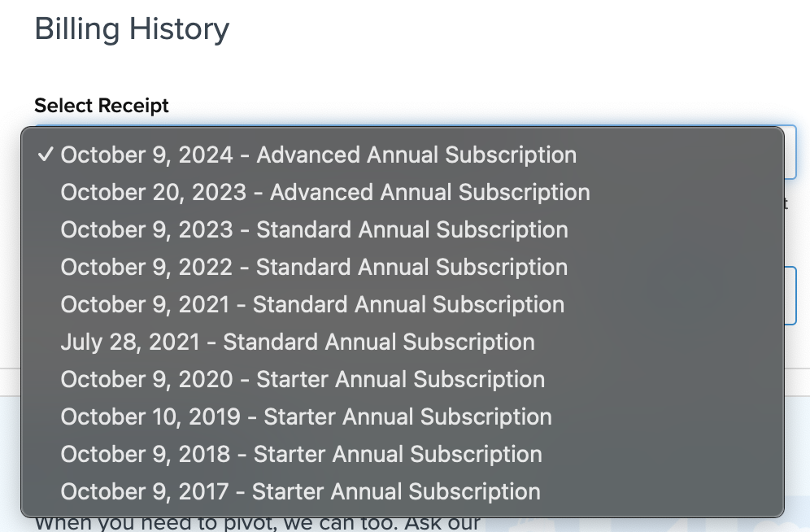Pick the October 9, 2017 Starter receipt
The image size is (810, 532).
tap(300, 491)
